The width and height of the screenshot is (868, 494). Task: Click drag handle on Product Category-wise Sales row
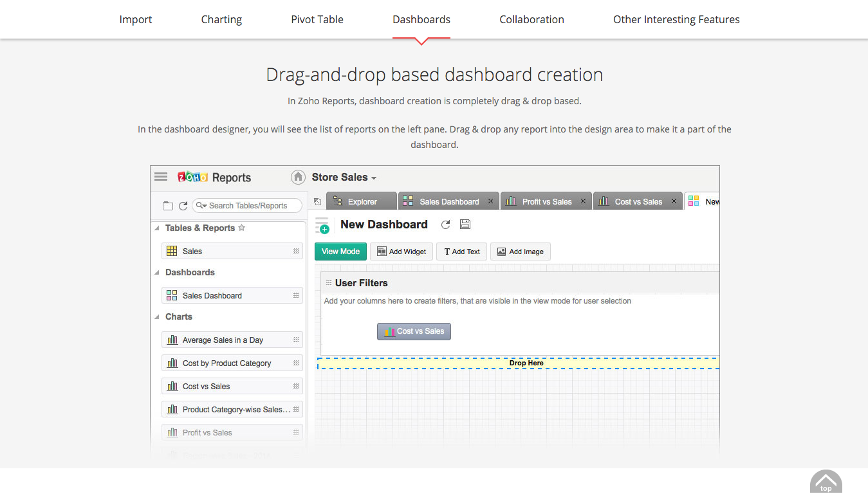pos(296,410)
